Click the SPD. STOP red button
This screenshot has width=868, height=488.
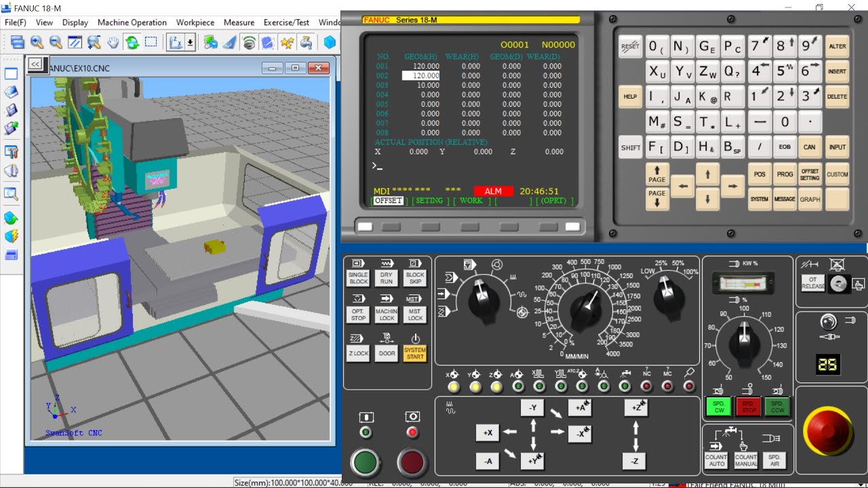(x=749, y=407)
